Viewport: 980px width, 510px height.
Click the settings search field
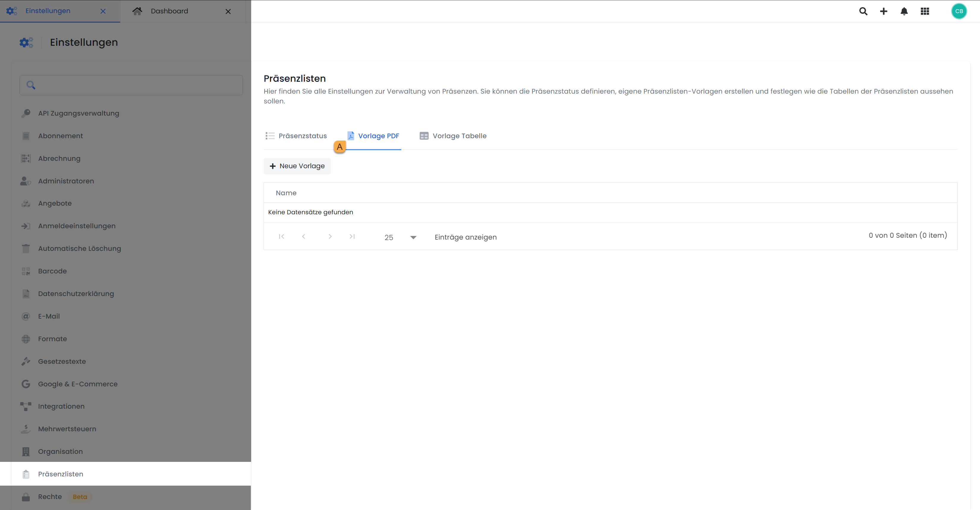tap(131, 85)
